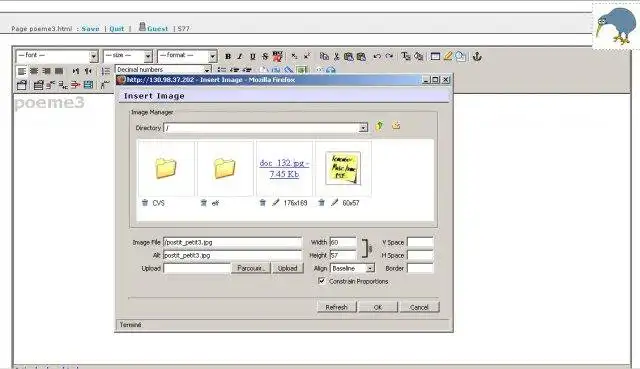Open the doc_132.jpg file link
Screen dimensions: 640x369
[284, 168]
